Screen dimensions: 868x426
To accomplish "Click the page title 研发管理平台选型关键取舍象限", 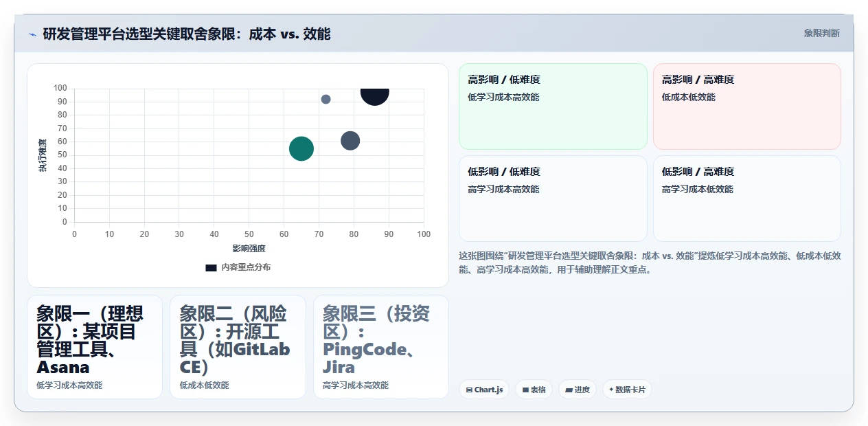I will [187, 34].
